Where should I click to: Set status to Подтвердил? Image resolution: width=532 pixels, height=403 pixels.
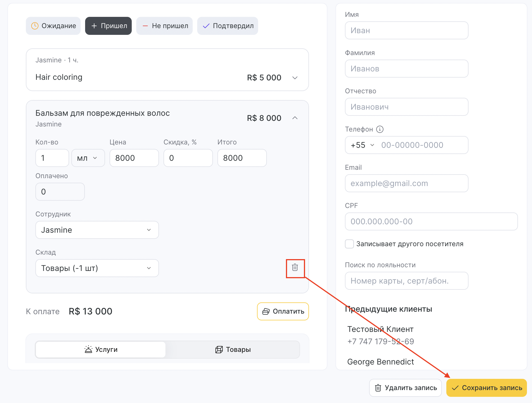tap(228, 26)
